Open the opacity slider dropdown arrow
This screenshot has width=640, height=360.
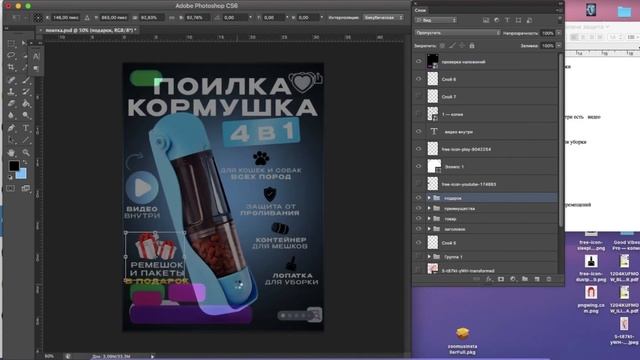pyautogui.click(x=559, y=33)
